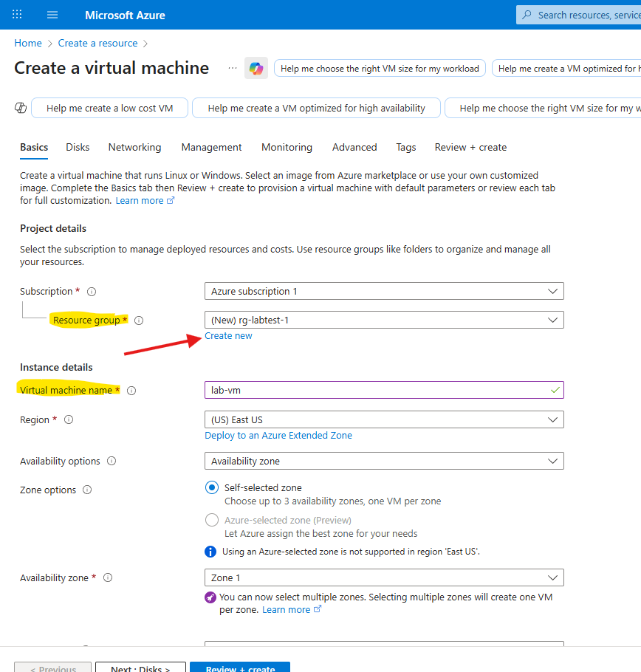
Task: Click the Previous button
Action: pos(52,668)
